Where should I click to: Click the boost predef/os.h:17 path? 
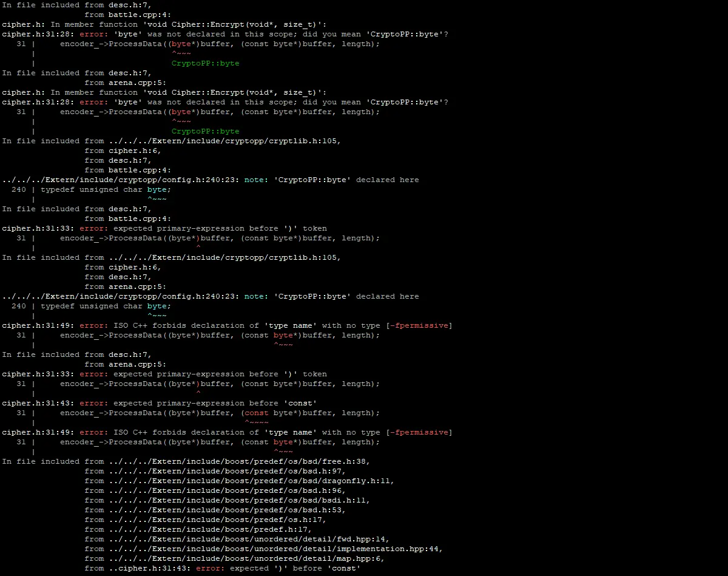(x=218, y=520)
